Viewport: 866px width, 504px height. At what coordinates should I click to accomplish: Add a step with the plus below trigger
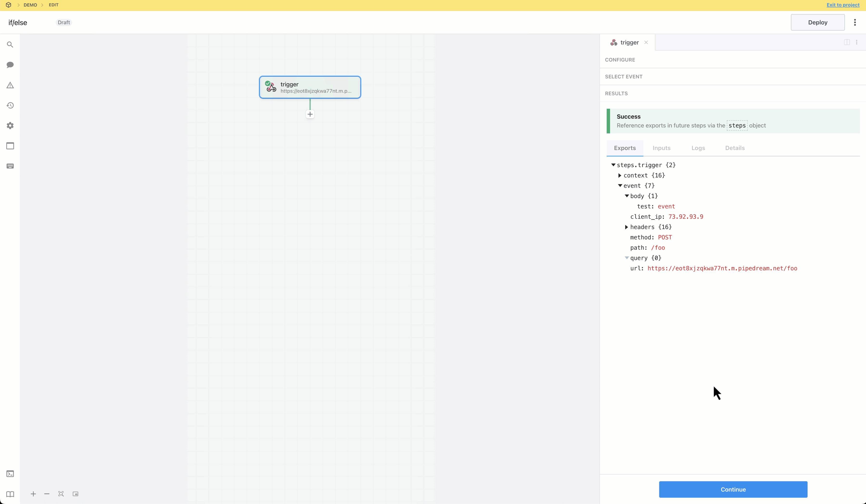[310, 114]
